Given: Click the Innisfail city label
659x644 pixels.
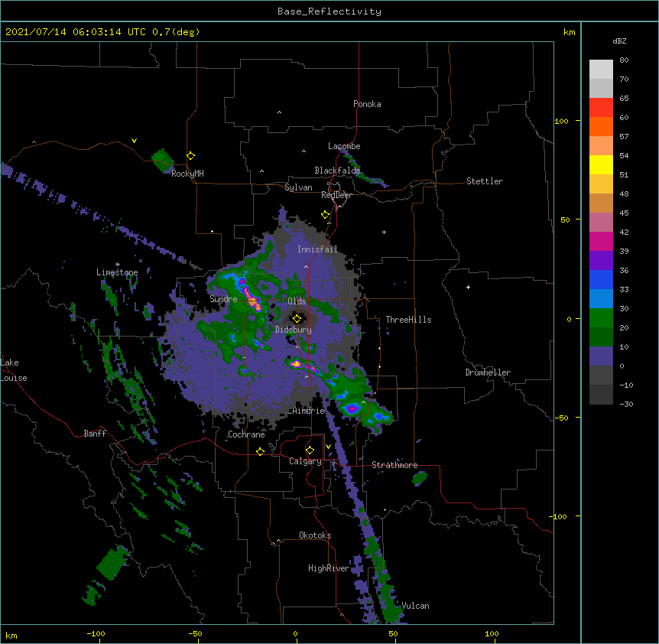Looking at the screenshot, I should pyautogui.click(x=317, y=249).
